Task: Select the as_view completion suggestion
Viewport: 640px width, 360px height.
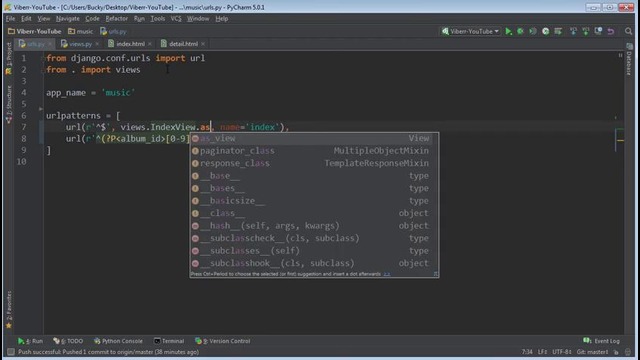Action: [314, 138]
